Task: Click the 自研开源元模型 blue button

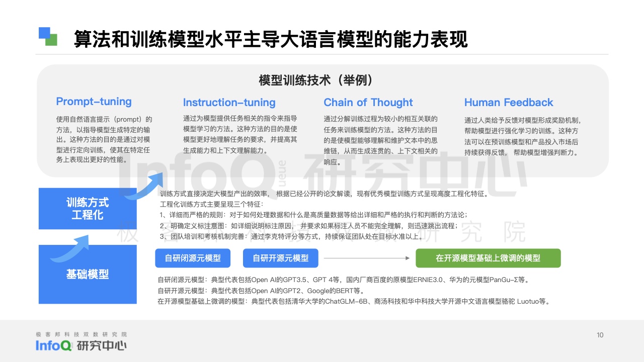Action: (x=281, y=258)
